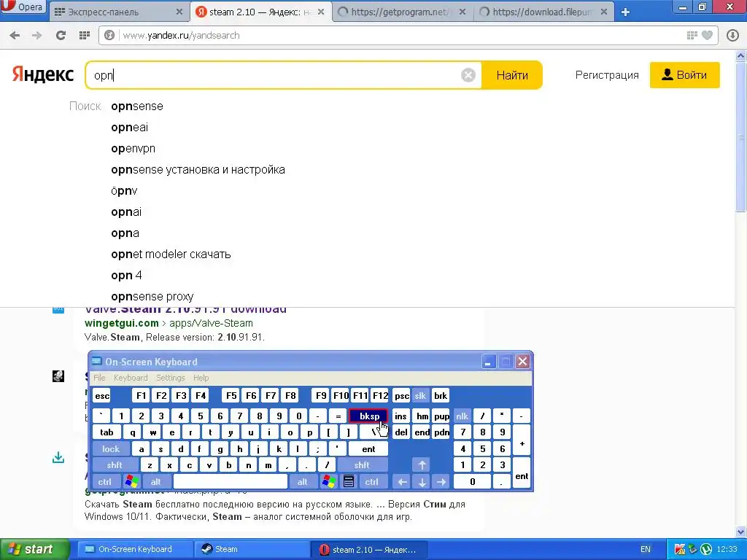Click the context menu key icon
747x560 pixels.
click(349, 482)
